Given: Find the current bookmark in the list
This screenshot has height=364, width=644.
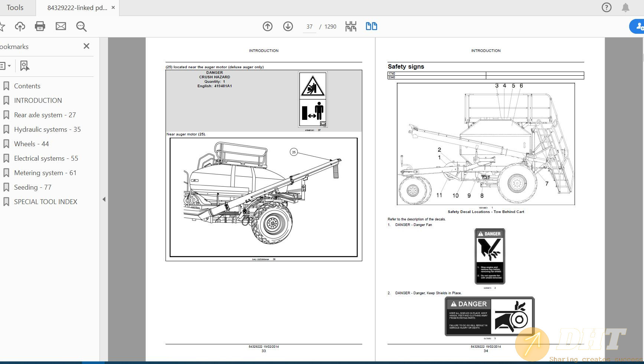Looking at the screenshot, I should (x=24, y=66).
